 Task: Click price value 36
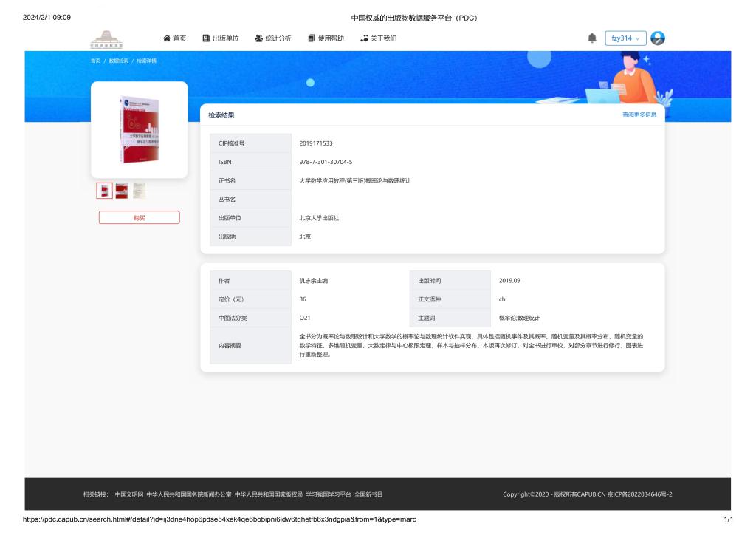303,299
